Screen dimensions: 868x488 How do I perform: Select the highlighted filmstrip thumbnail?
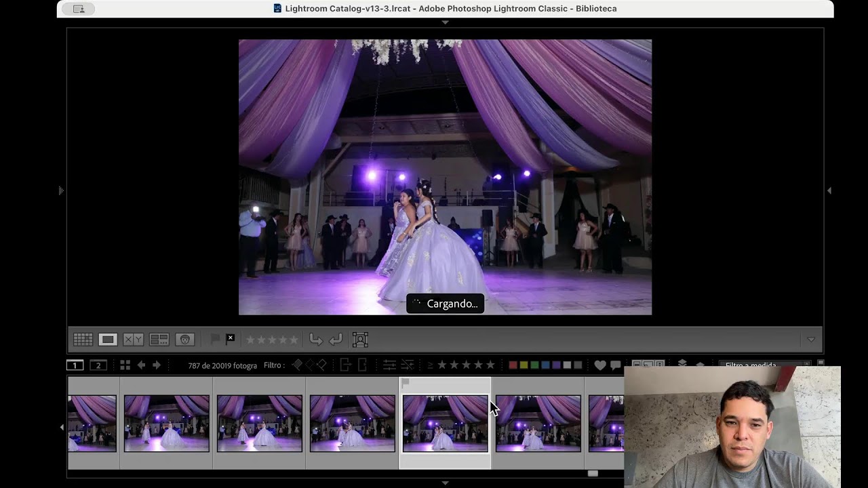445,424
